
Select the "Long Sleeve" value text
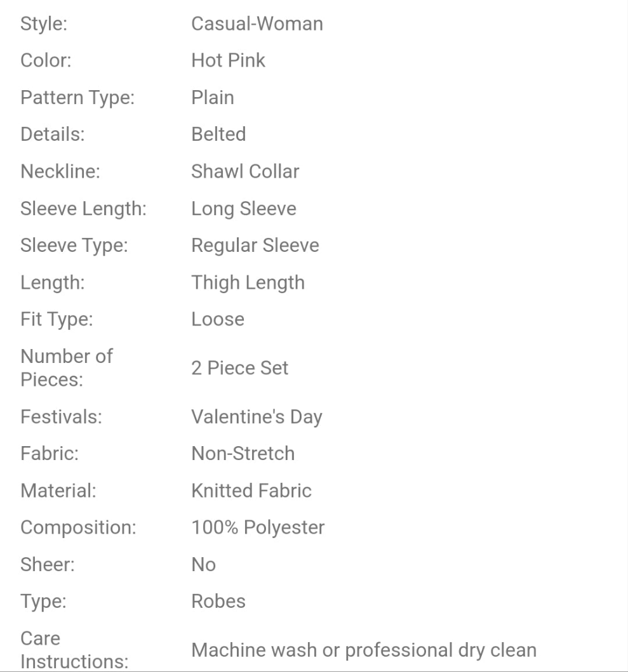pos(243,208)
